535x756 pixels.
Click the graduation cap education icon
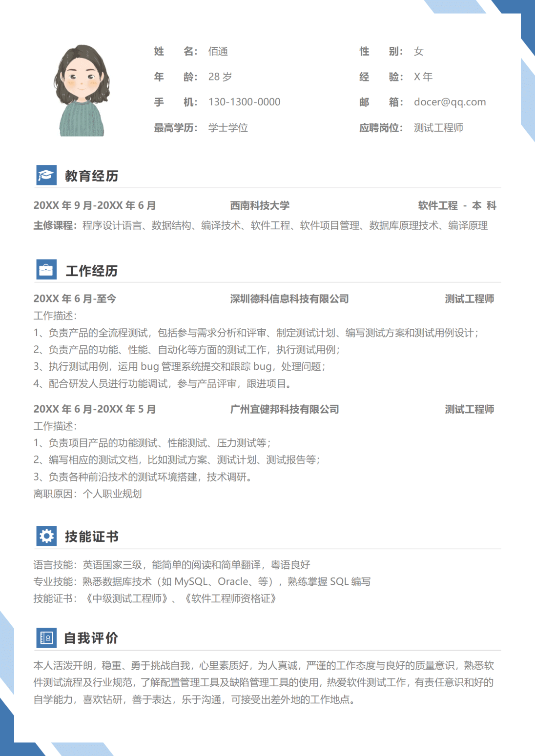pyautogui.click(x=46, y=175)
